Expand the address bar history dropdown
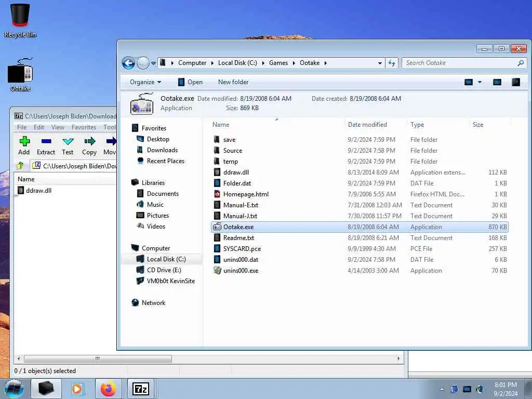 (380, 63)
